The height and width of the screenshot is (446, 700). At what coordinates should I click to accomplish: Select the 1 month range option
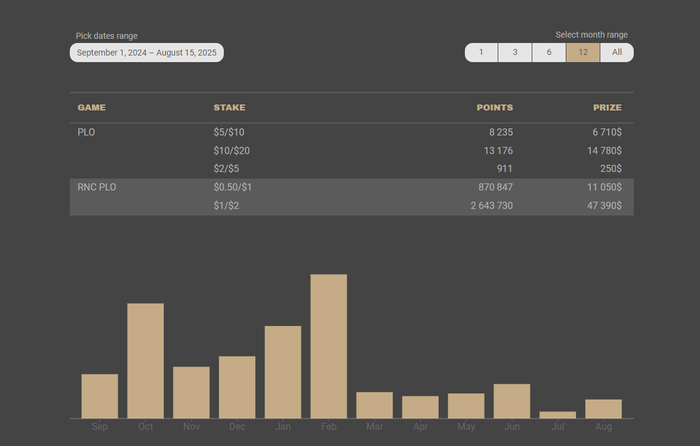[x=481, y=53]
